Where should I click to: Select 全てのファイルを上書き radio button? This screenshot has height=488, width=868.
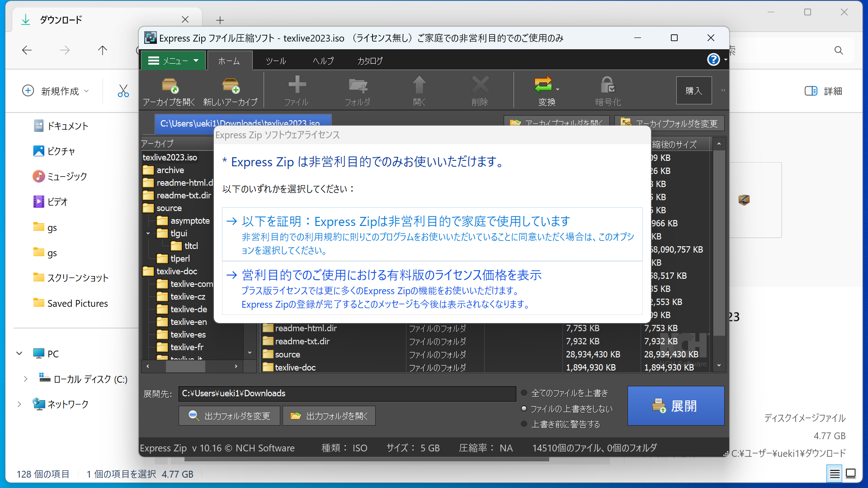[524, 393]
